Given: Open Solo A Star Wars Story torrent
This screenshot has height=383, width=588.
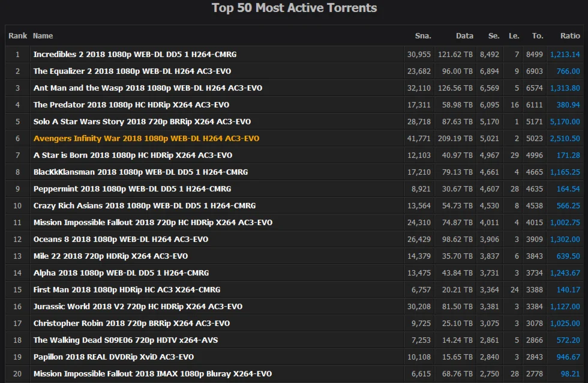Looking at the screenshot, I should 142,122.
